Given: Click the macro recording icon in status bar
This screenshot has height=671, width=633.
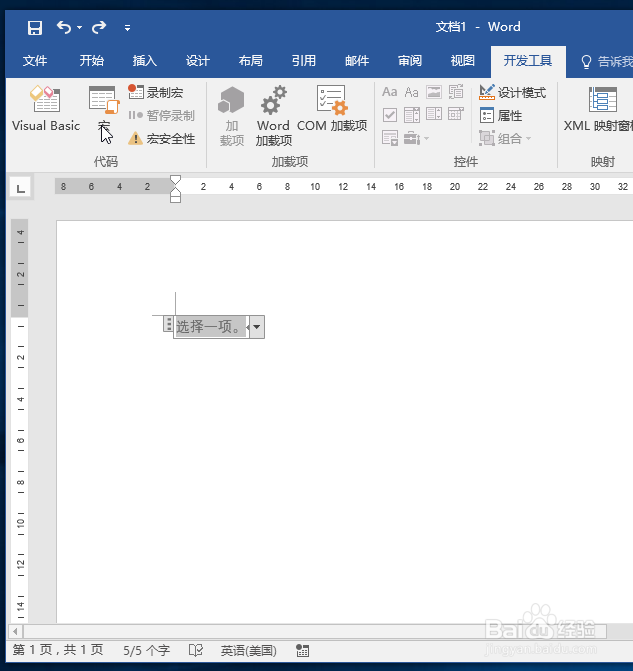Looking at the screenshot, I should (303, 650).
